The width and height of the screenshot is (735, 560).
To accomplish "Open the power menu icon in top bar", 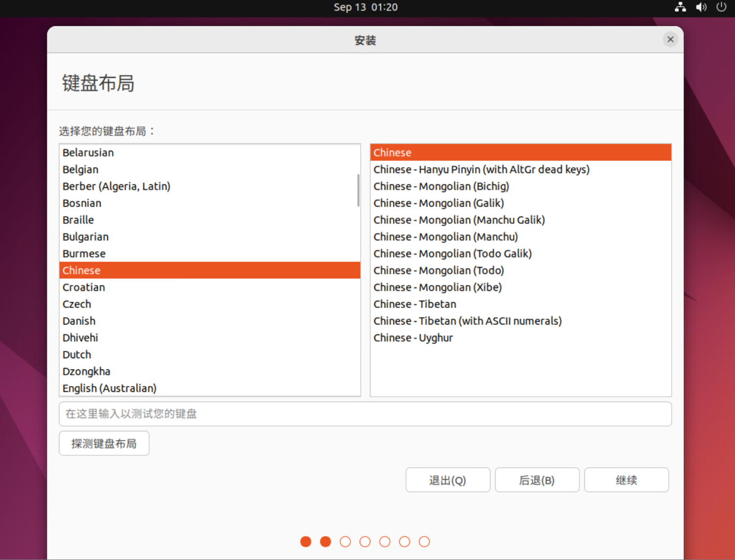I will (721, 7).
